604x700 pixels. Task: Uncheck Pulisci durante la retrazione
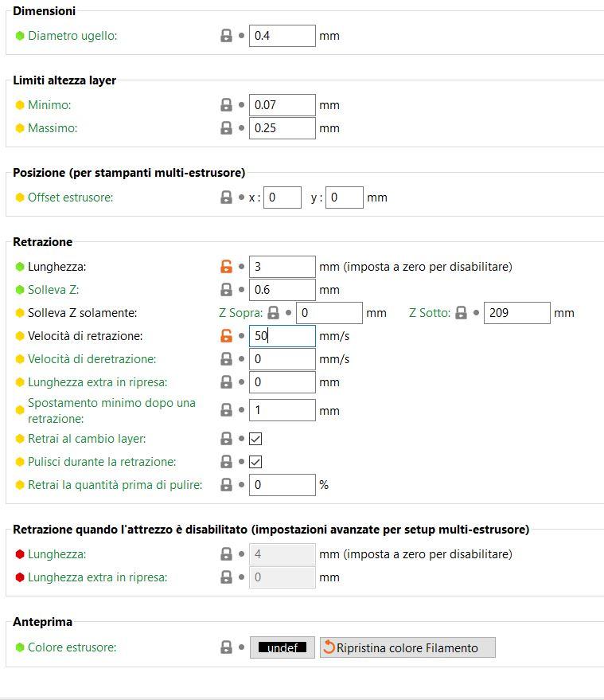pos(255,462)
